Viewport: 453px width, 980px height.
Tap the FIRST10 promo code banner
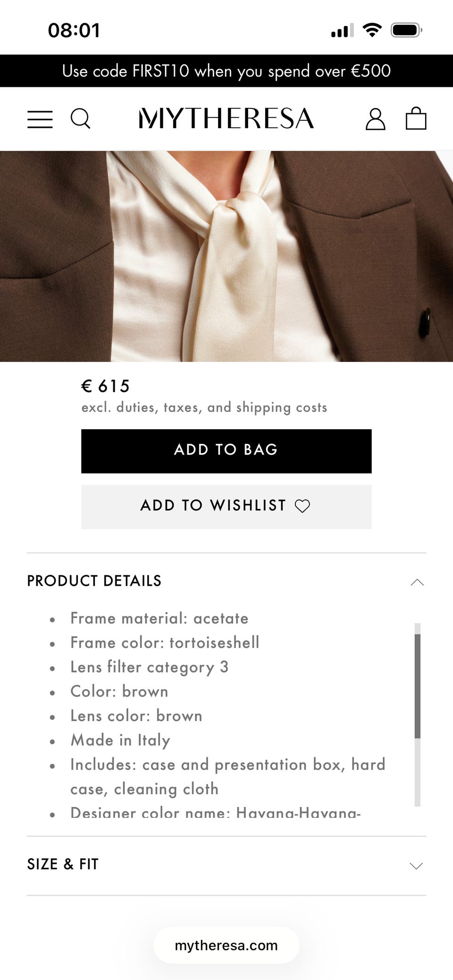point(226,71)
